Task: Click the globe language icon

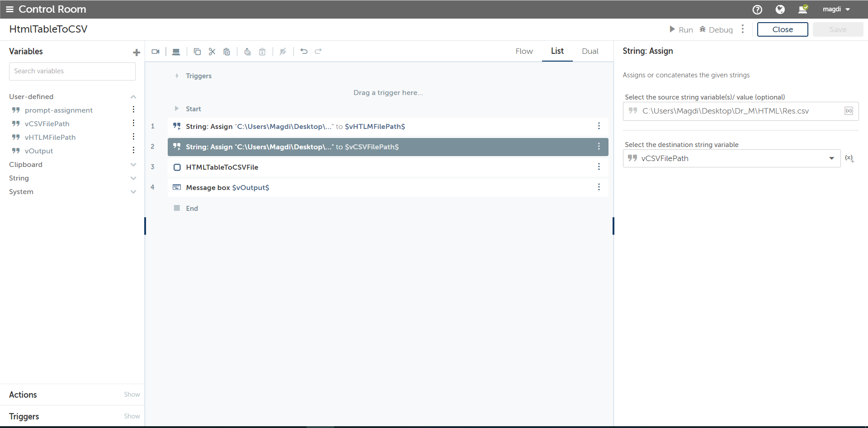Action: [780, 10]
